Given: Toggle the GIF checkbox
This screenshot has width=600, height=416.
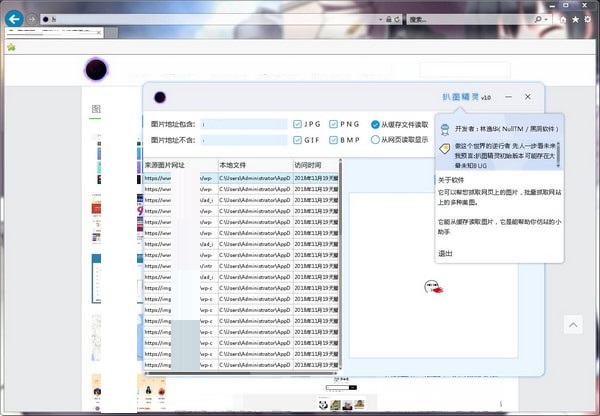Looking at the screenshot, I should [298, 140].
